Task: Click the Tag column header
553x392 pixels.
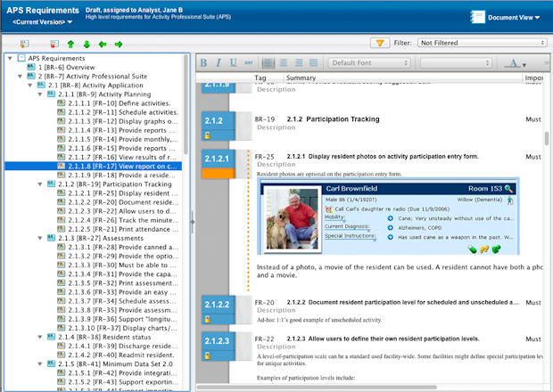Action: [x=260, y=78]
